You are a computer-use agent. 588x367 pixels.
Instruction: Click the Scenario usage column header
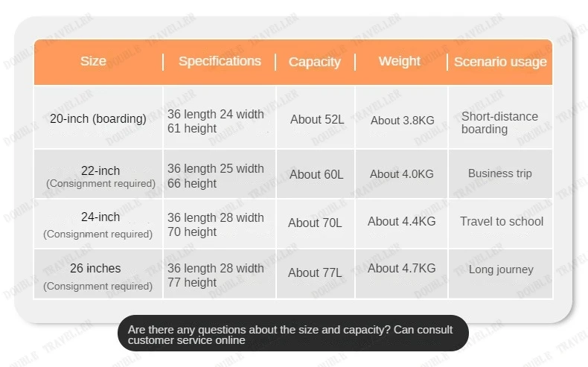pyautogui.click(x=500, y=62)
